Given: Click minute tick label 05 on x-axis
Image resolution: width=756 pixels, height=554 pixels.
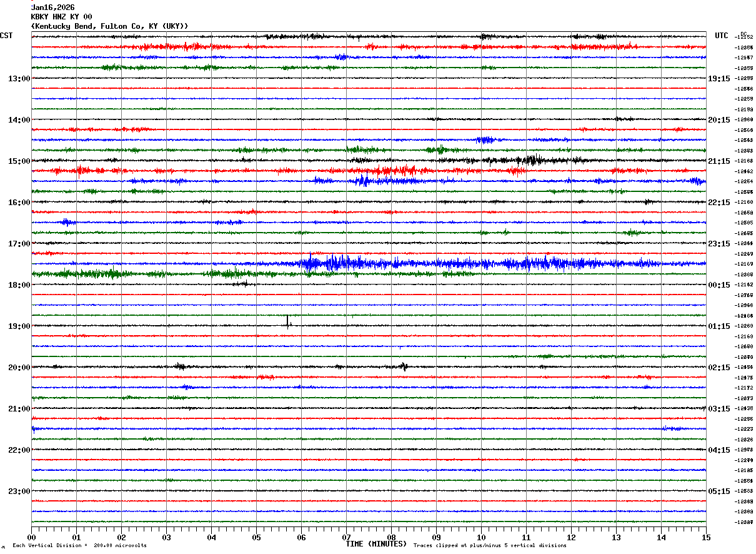Looking at the screenshot, I should [x=256, y=537].
